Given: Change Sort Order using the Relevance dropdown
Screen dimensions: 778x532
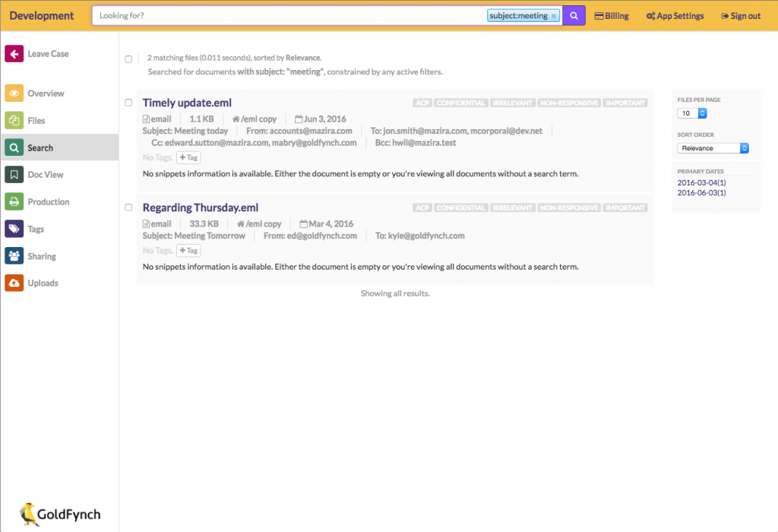Looking at the screenshot, I should click(x=712, y=148).
